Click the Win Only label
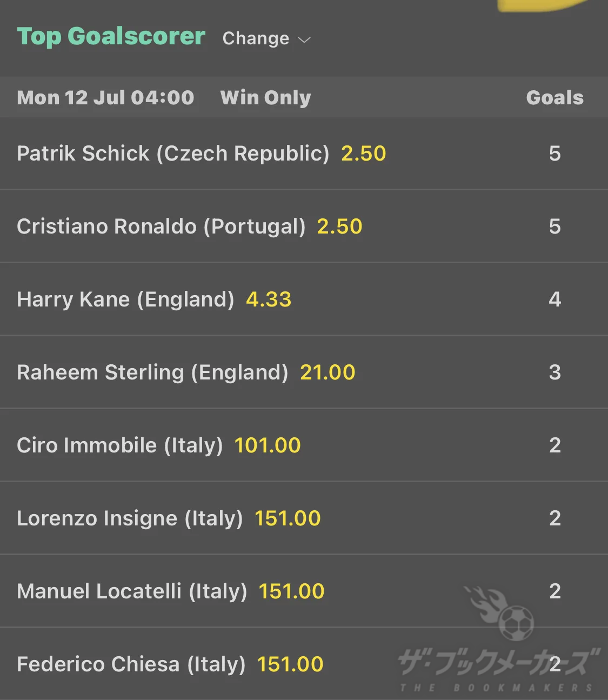Screen dimensions: 608x700 tap(266, 98)
